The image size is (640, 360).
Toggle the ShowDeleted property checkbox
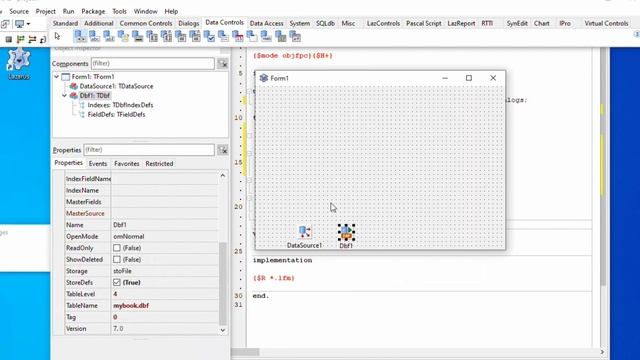[x=117, y=259]
